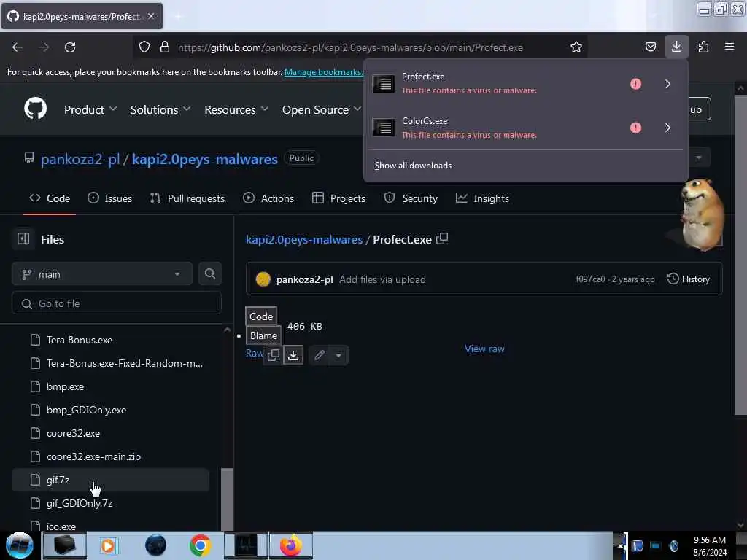Click the Manage bookmarks link

[324, 72]
